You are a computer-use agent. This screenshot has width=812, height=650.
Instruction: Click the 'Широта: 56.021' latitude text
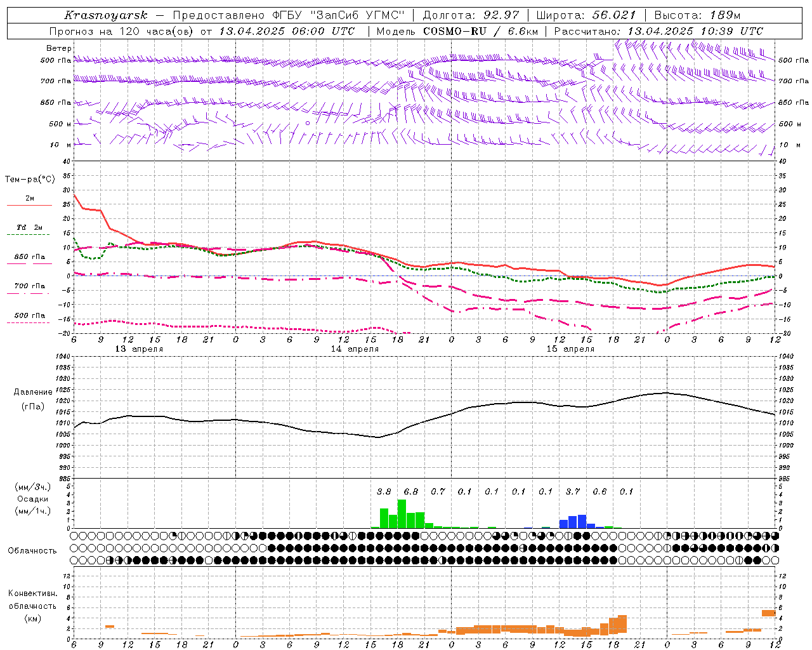586,15
